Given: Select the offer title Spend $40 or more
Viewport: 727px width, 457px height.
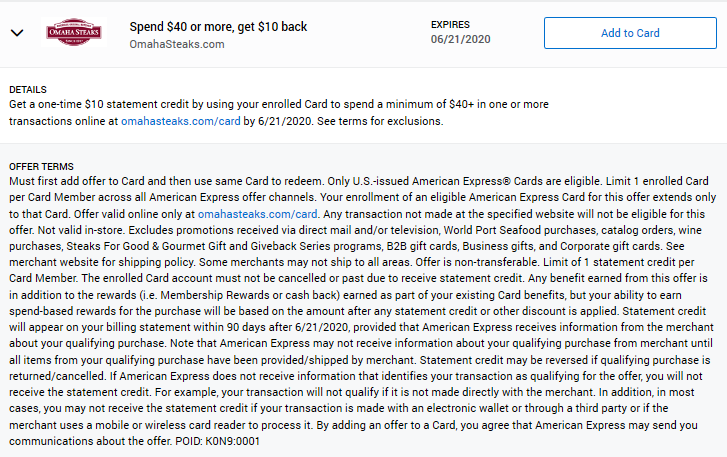Looking at the screenshot, I should (218, 27).
